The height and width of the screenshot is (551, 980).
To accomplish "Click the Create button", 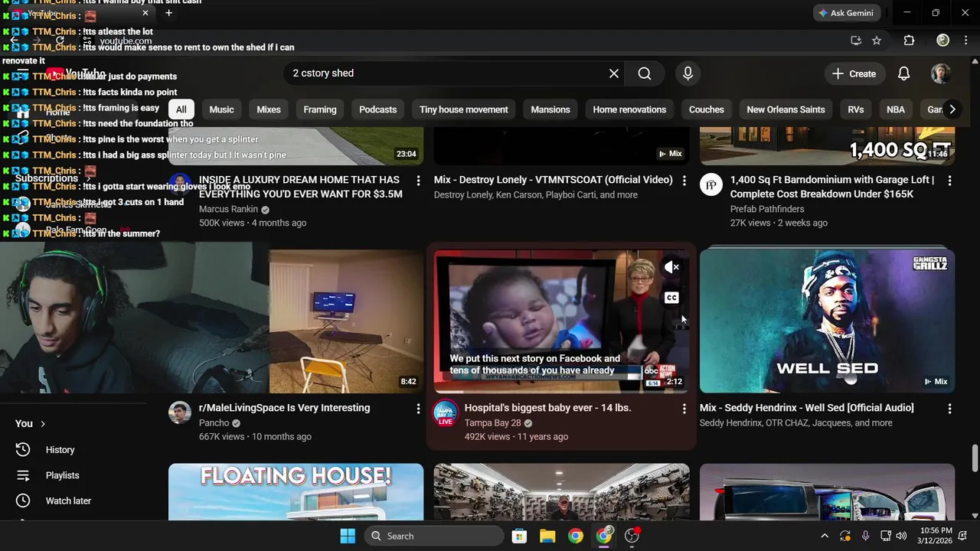I will [854, 73].
